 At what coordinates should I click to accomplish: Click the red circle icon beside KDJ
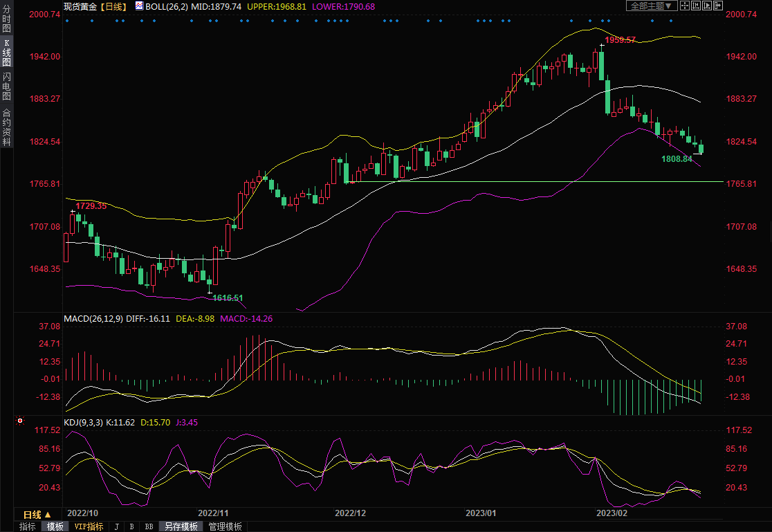click(19, 421)
